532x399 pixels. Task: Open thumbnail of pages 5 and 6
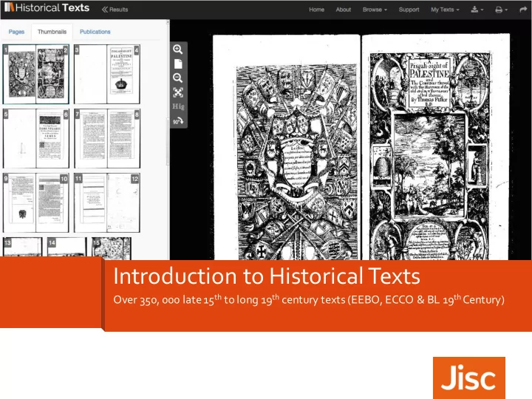36,138
